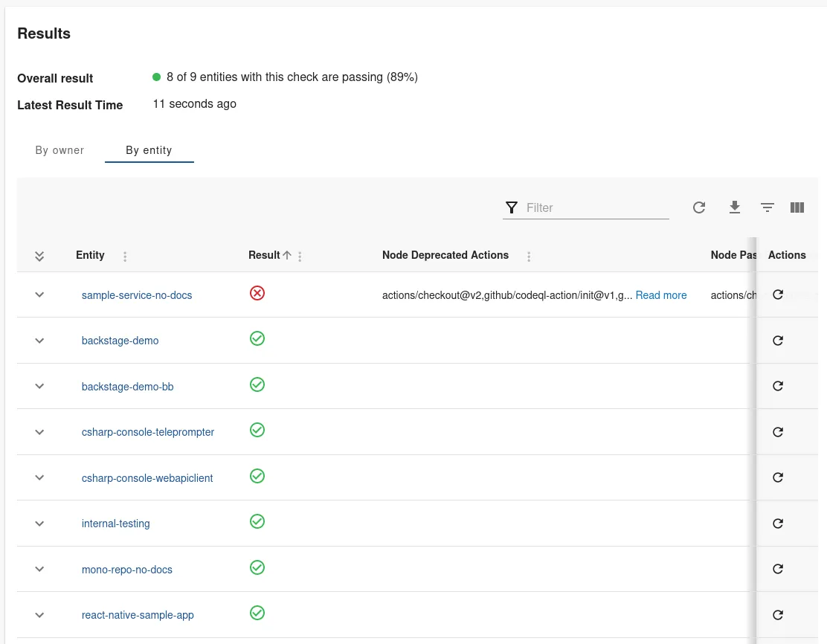Open the backstage-demo-bb entity link
827x644 pixels.
pyautogui.click(x=126, y=387)
